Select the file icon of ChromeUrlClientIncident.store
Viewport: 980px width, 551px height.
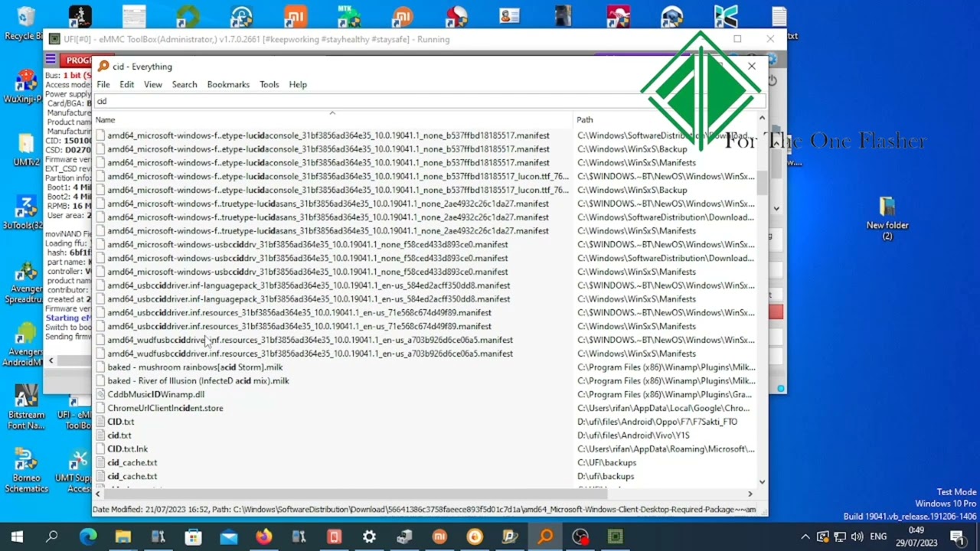tap(100, 408)
